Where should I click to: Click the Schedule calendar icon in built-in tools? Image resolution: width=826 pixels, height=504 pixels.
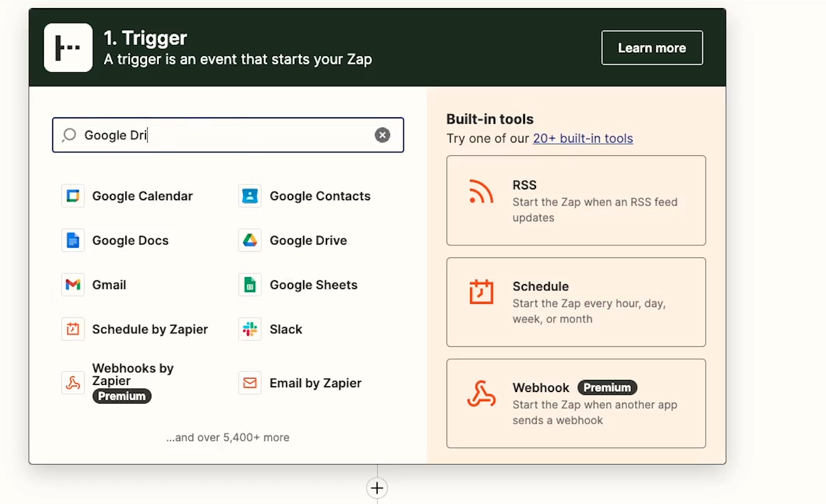point(481,292)
